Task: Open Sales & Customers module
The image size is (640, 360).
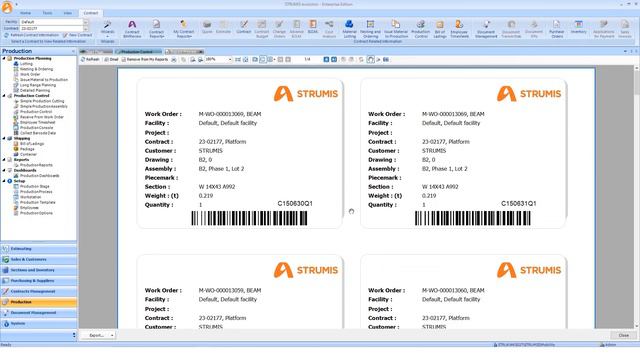Action: click(38, 259)
